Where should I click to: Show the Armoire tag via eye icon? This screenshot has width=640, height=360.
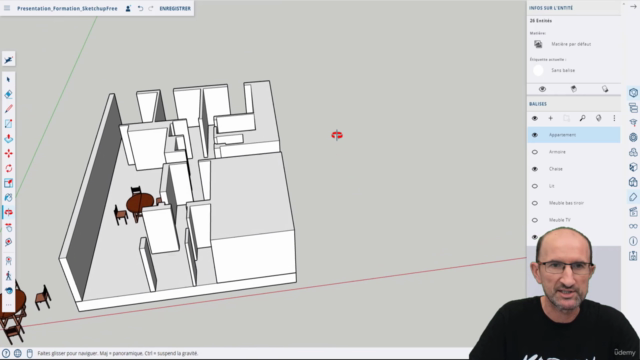[535, 152]
